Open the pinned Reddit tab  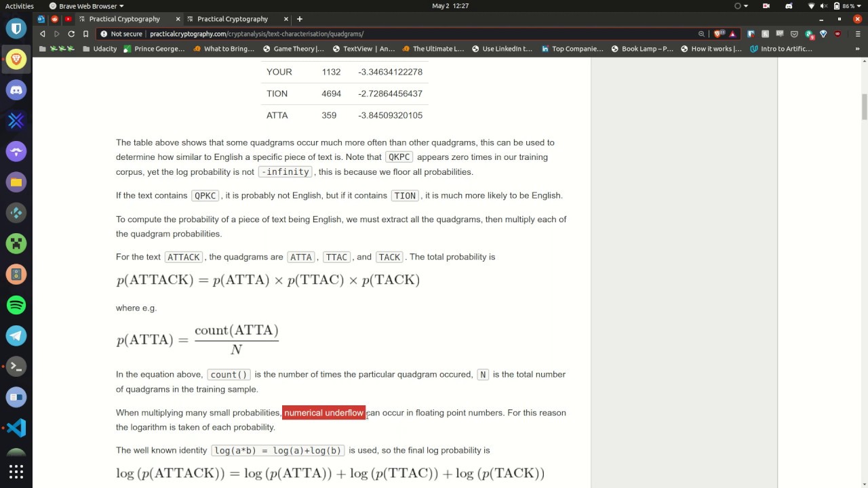tap(55, 19)
